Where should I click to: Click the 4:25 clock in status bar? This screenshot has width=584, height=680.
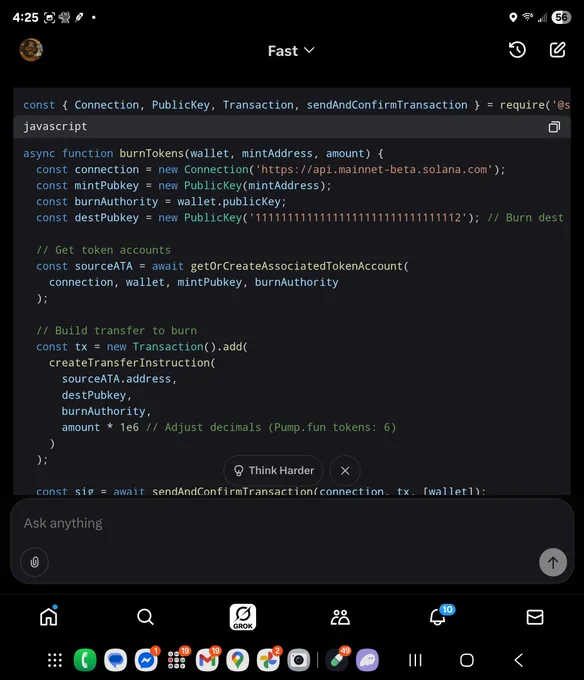(26, 17)
